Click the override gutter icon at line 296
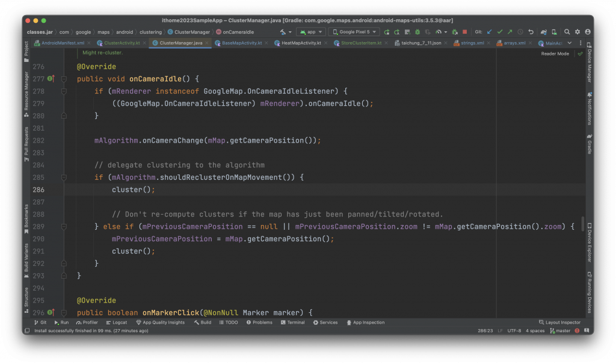Image resolution: width=616 pixels, height=364 pixels. pos(51,312)
